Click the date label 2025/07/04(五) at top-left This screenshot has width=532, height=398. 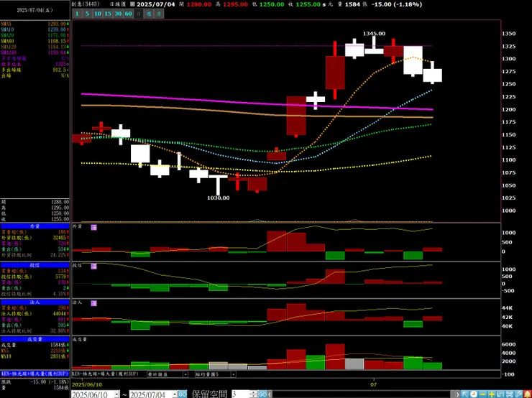click(x=35, y=10)
